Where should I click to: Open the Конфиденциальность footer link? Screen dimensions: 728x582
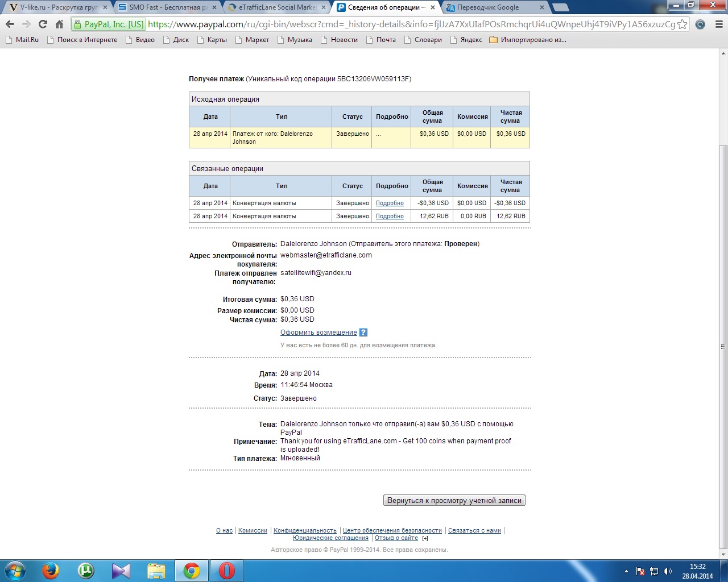coord(305,530)
